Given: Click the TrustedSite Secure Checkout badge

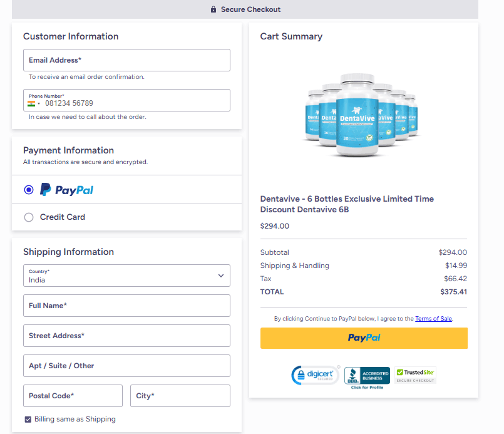Looking at the screenshot, I should 415,375.
